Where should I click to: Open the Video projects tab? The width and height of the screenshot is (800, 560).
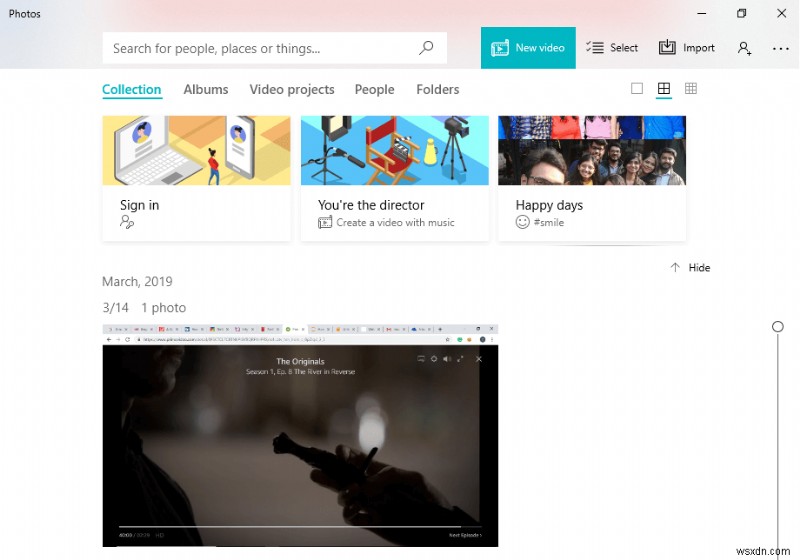point(292,90)
